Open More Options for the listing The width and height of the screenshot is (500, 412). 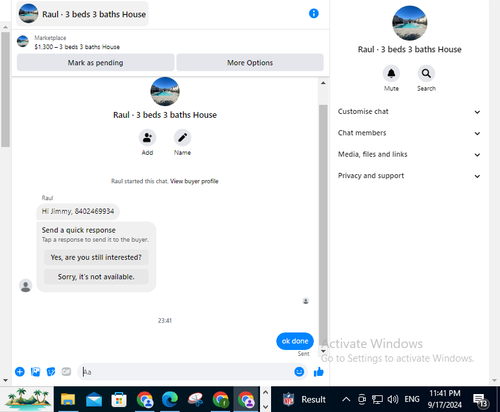250,63
